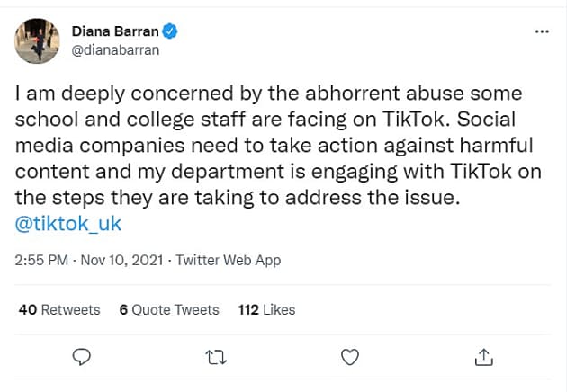The image size is (567, 392).
Task: Click the 112 likes count number
Action: coord(248,309)
